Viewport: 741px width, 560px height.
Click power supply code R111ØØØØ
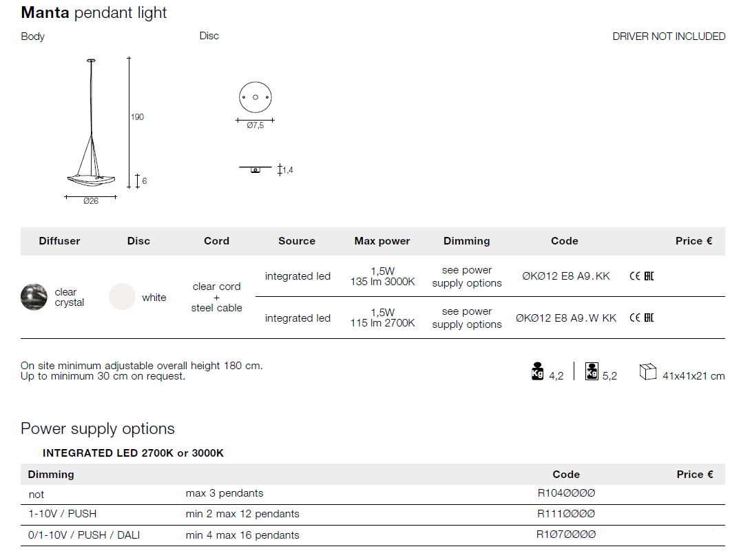(x=566, y=514)
